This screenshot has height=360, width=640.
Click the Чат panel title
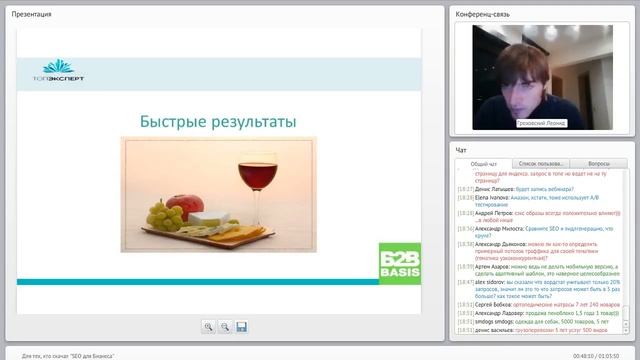pos(461,150)
